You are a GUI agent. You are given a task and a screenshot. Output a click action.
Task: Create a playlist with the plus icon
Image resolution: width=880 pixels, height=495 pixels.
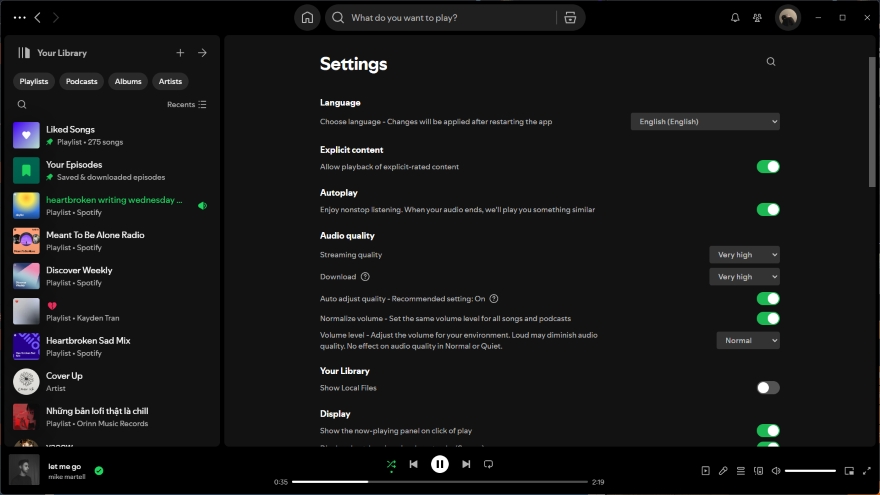click(x=180, y=53)
